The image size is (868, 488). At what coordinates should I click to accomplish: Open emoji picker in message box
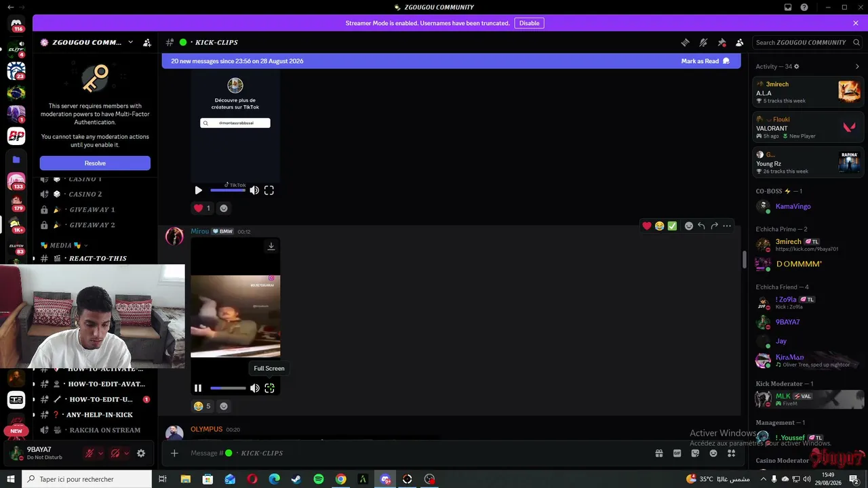coord(713,453)
